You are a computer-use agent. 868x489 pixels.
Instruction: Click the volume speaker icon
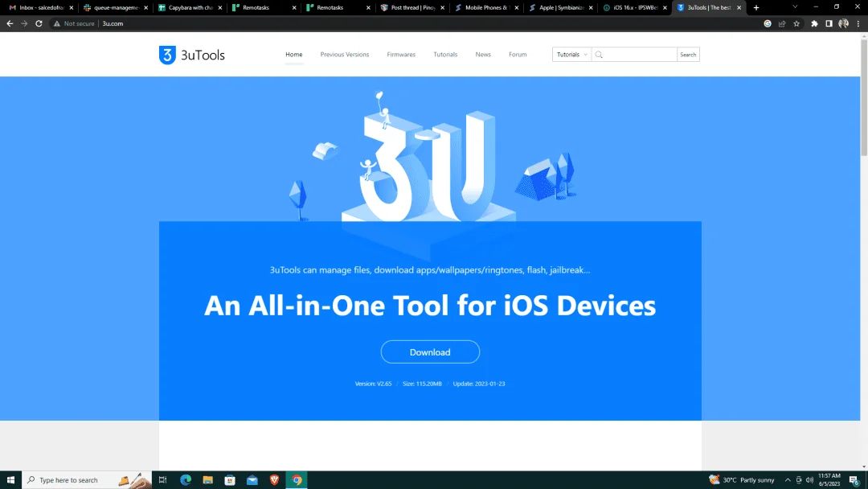tap(809, 479)
